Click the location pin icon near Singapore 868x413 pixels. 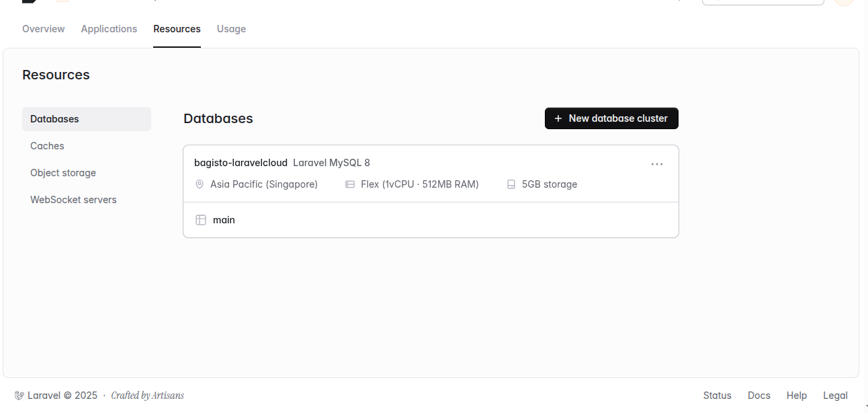pos(200,184)
